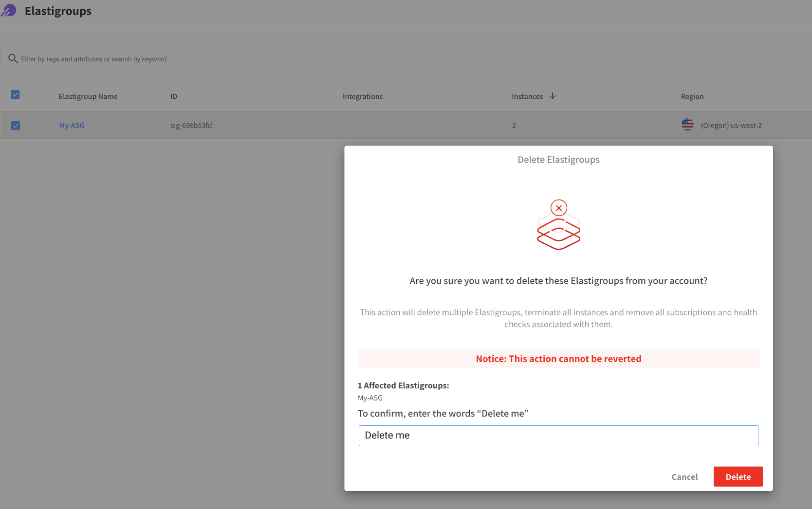Sort by Elastigroup Name column header

pos(88,96)
